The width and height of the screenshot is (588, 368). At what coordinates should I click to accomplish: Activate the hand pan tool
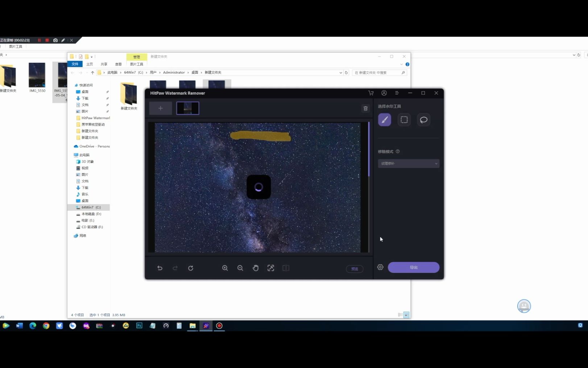[256, 268]
